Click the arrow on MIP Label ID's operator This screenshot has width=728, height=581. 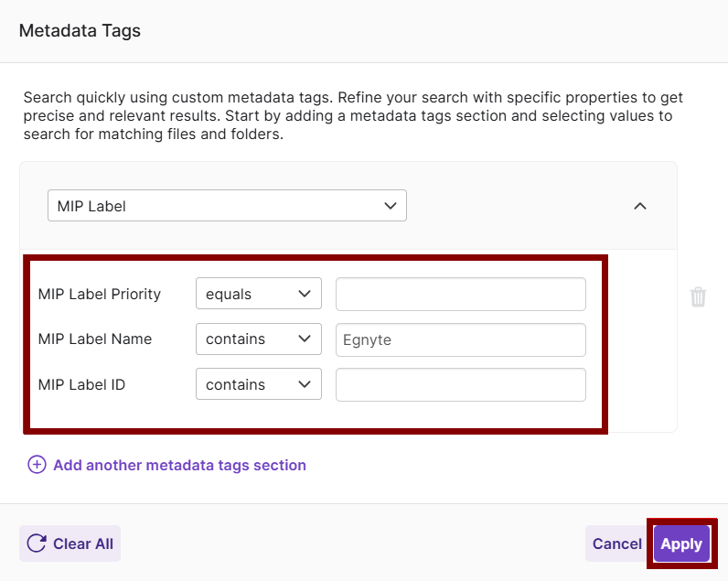click(x=305, y=384)
